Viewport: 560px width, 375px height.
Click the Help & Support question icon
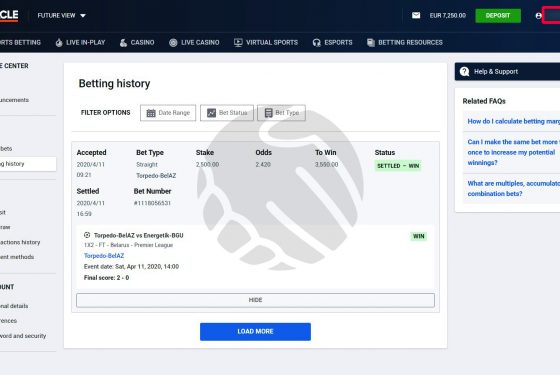click(465, 71)
